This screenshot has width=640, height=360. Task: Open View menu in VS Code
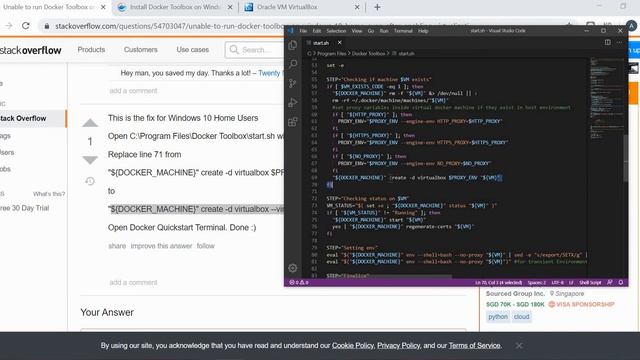[357, 31]
